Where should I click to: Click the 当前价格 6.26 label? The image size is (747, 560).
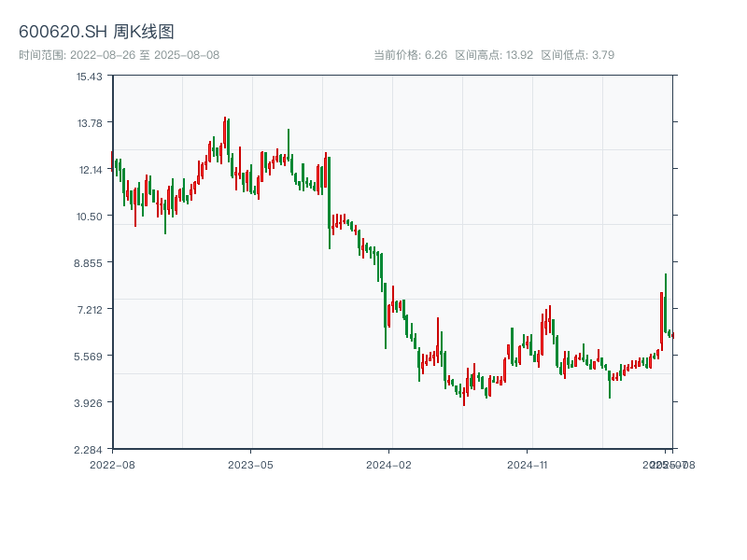pyautogui.click(x=411, y=55)
